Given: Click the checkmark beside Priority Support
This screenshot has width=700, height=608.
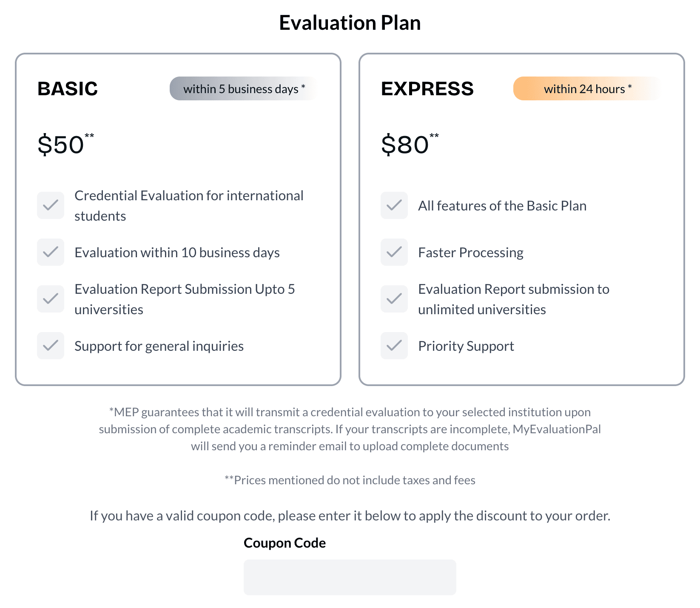Looking at the screenshot, I should pos(394,346).
